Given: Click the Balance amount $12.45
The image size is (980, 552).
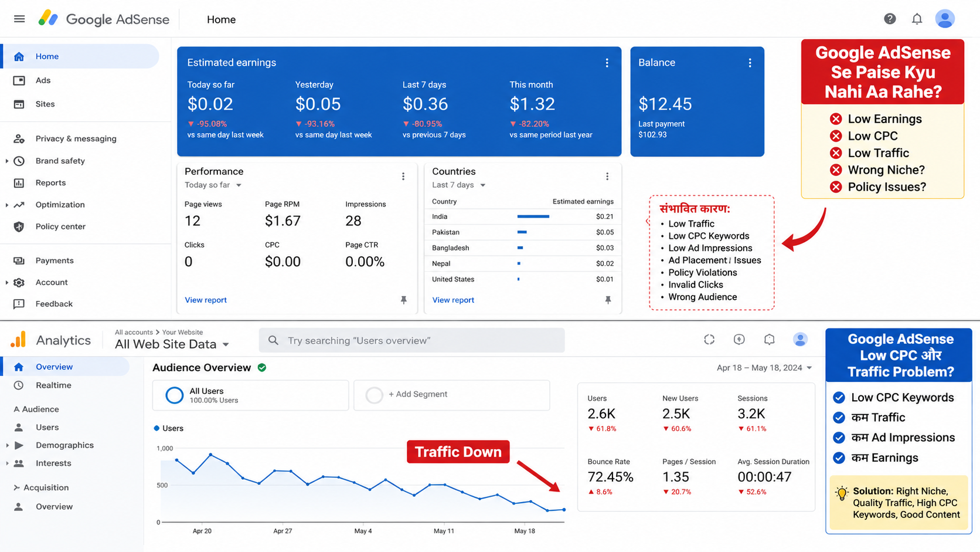Looking at the screenshot, I should click(665, 104).
